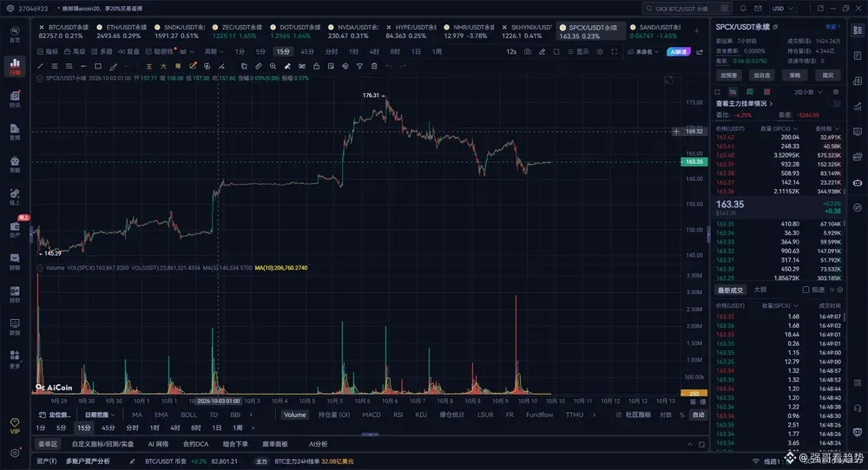Toggle the 指标 indicators button
This screenshot has height=470, width=868.
coord(48,51)
